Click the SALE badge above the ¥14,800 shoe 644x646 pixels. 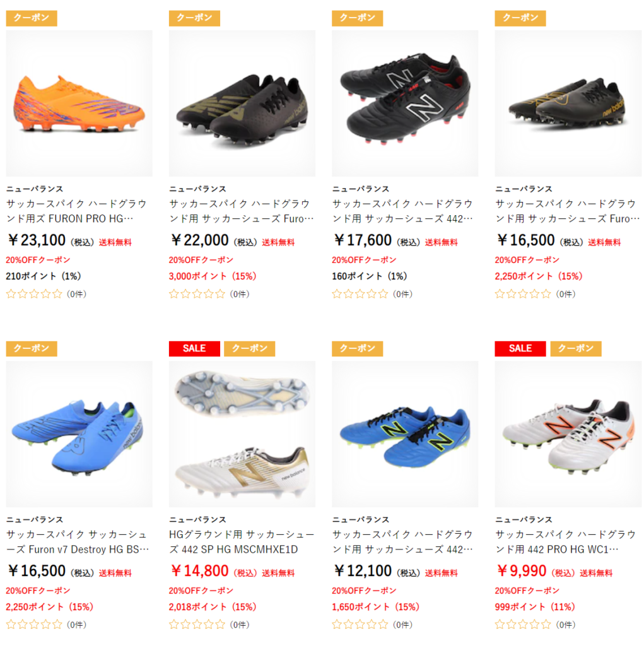click(x=194, y=348)
